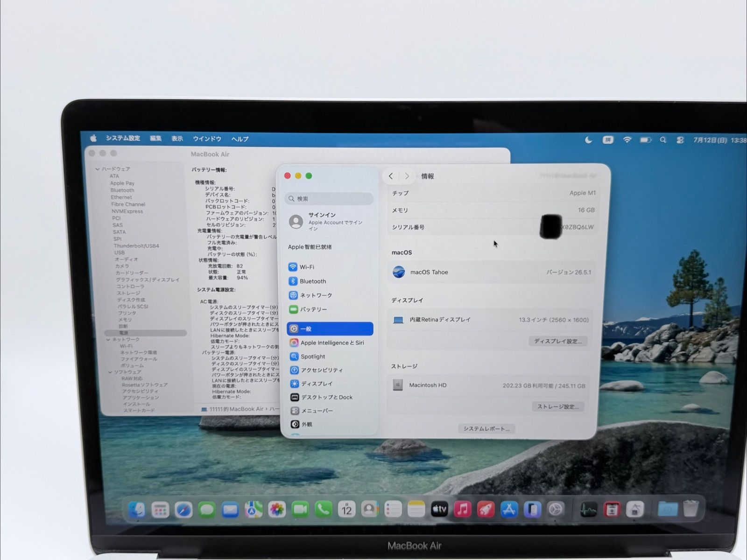Image resolution: width=747 pixels, height=560 pixels.
Task: Open Launchpad apps grid in Dock
Action: tap(160, 510)
